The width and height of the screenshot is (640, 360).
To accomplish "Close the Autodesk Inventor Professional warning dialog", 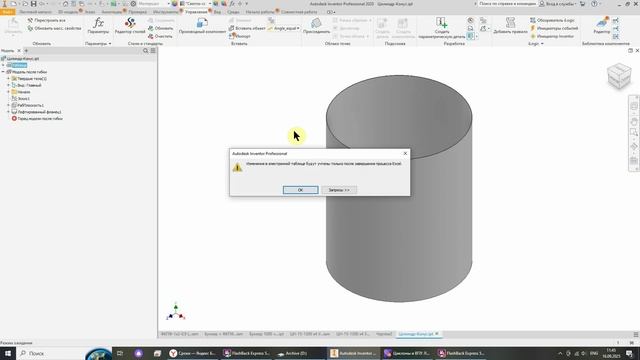I will pyautogui.click(x=405, y=153).
